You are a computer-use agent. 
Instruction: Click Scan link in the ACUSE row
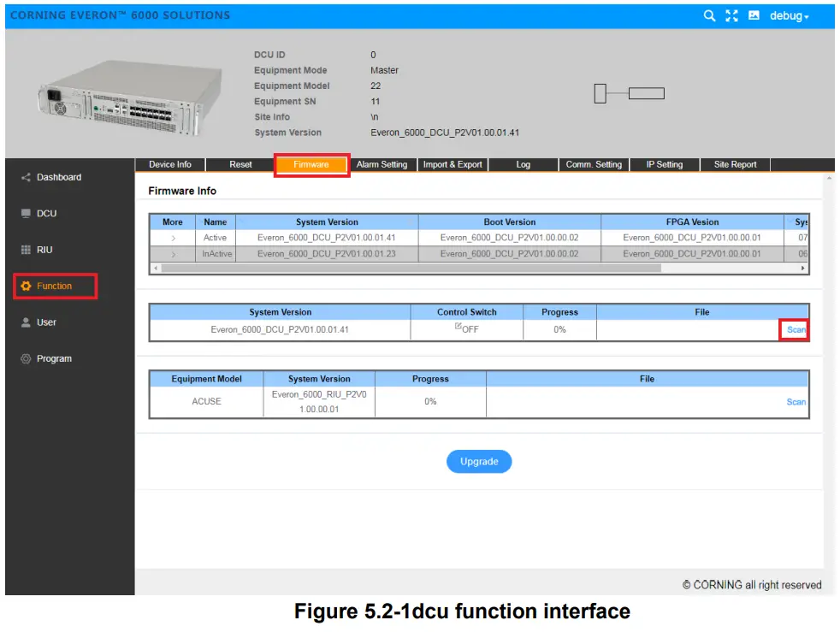[796, 402]
